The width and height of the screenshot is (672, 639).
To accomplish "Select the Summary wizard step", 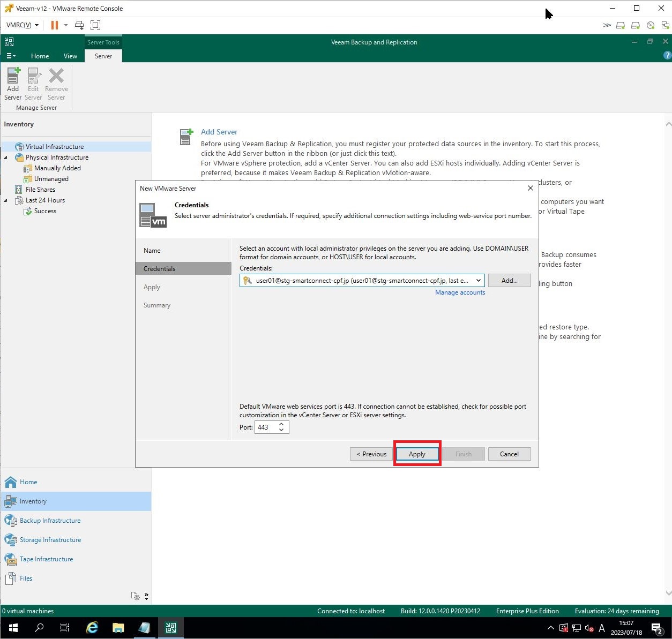I will point(157,305).
